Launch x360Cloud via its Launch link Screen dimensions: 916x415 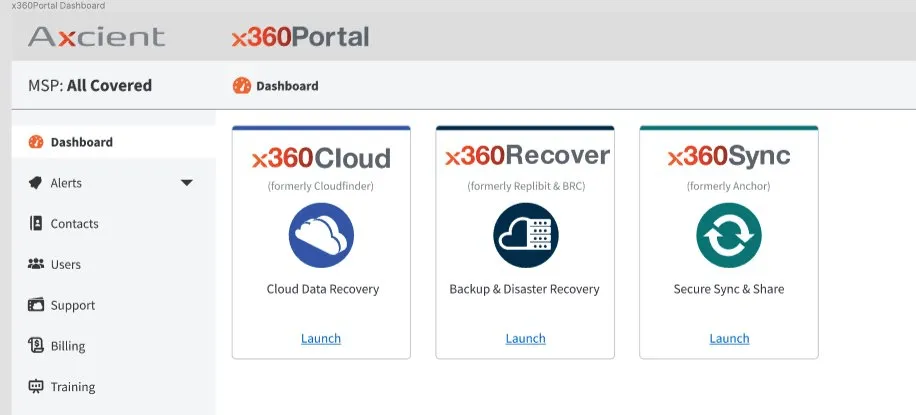click(321, 338)
